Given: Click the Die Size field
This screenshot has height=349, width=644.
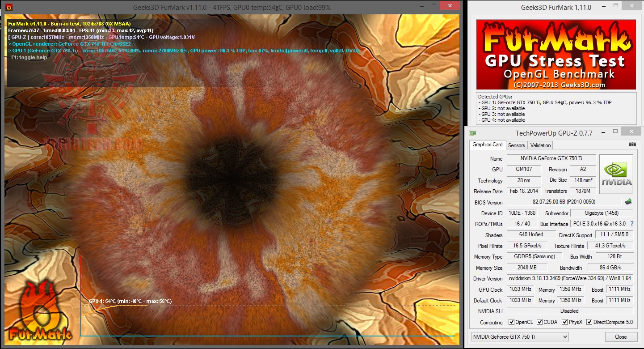Looking at the screenshot, I should pyautogui.click(x=583, y=180).
